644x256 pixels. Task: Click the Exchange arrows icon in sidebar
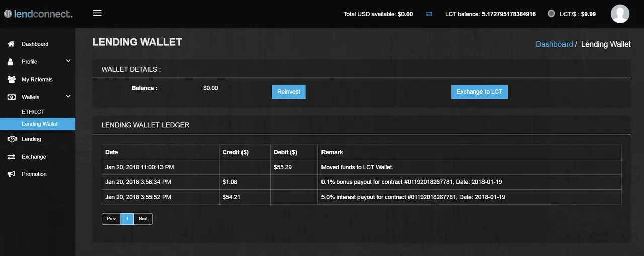11,157
